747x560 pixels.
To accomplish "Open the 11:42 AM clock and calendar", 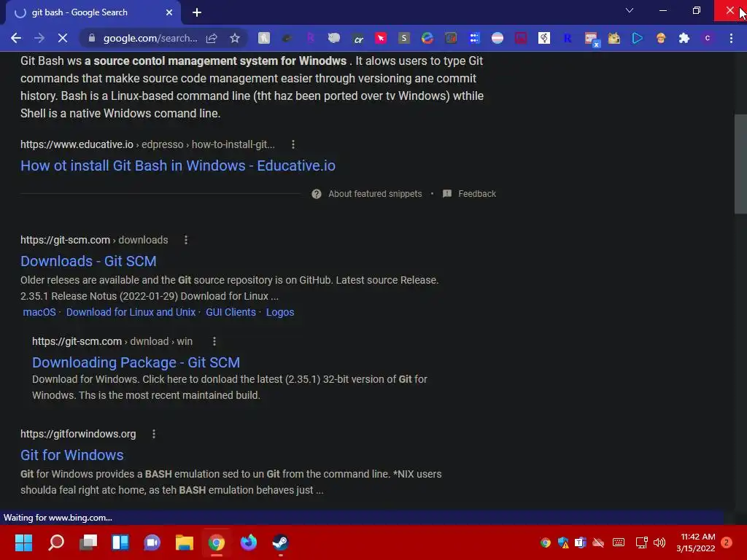I will coord(696,542).
